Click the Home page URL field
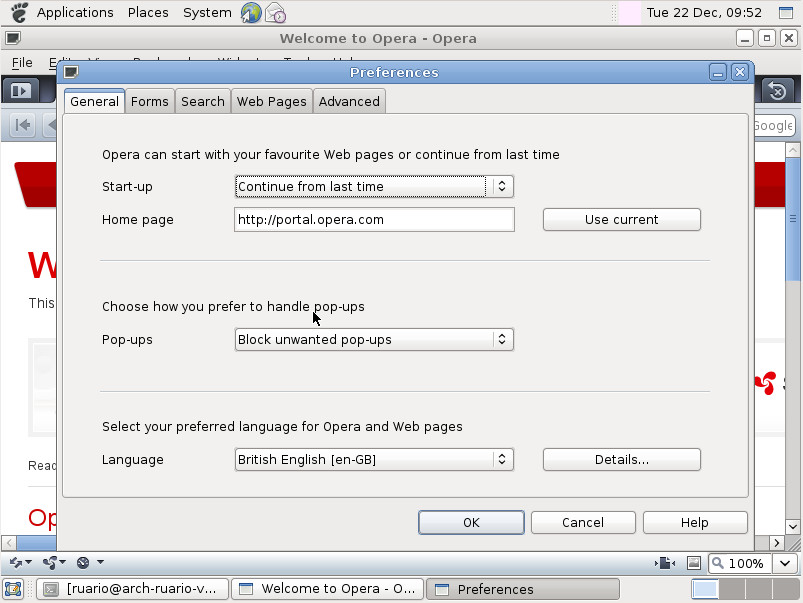The height and width of the screenshot is (603, 803). tap(374, 219)
